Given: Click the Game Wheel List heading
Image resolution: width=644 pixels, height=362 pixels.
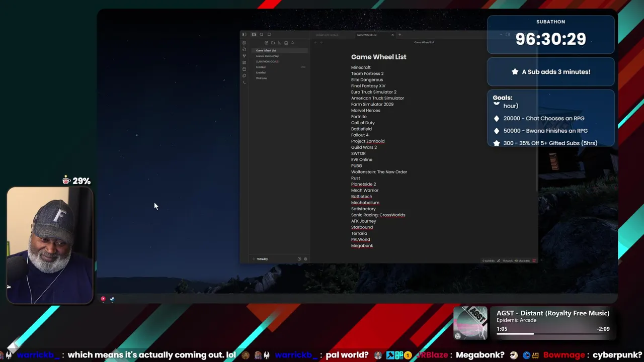Looking at the screenshot, I should (x=378, y=57).
